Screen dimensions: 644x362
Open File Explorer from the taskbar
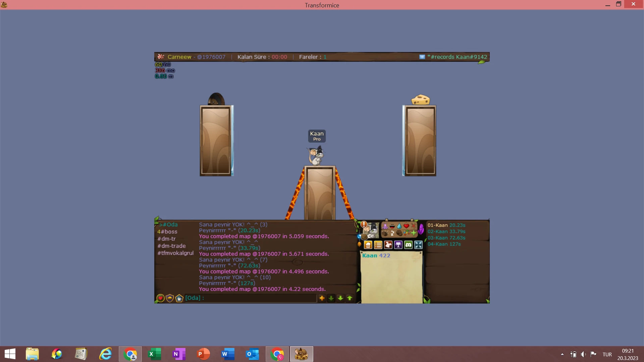click(32, 354)
